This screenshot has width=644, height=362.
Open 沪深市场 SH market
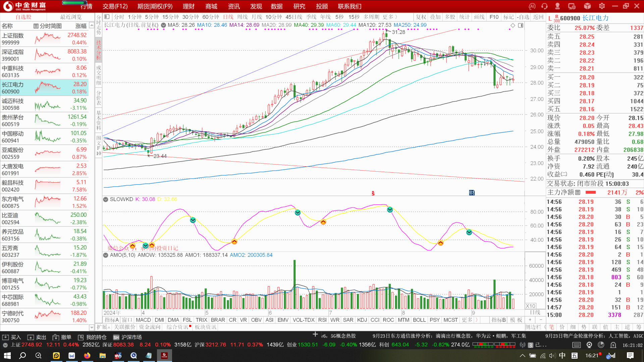point(127,337)
